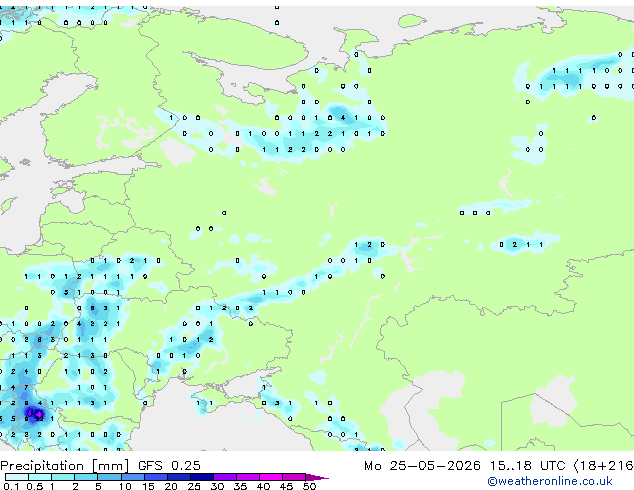Click the '10' legend scale label
The width and height of the screenshot is (634, 490).
[125, 486]
